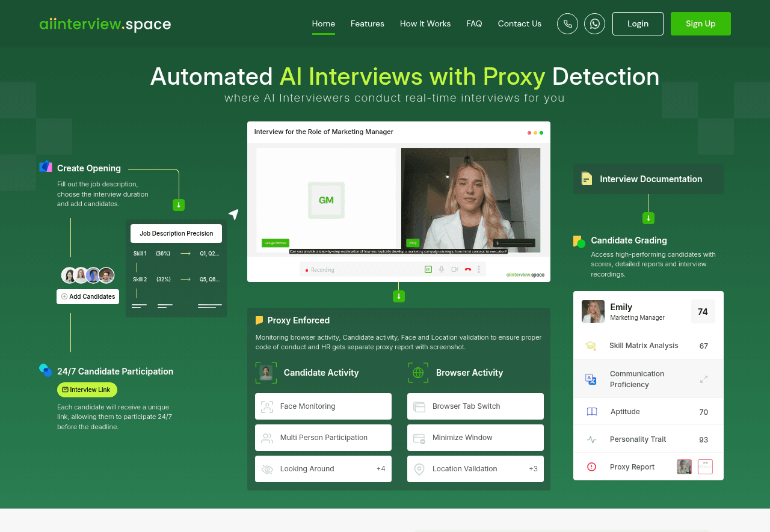Expand the +3 more browser activities
770x532 pixels.
533,469
